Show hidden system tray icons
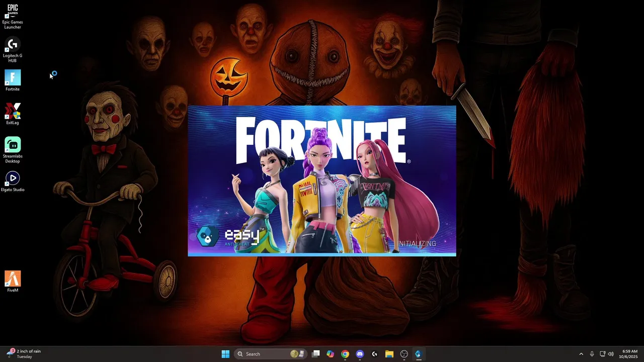 click(x=581, y=354)
